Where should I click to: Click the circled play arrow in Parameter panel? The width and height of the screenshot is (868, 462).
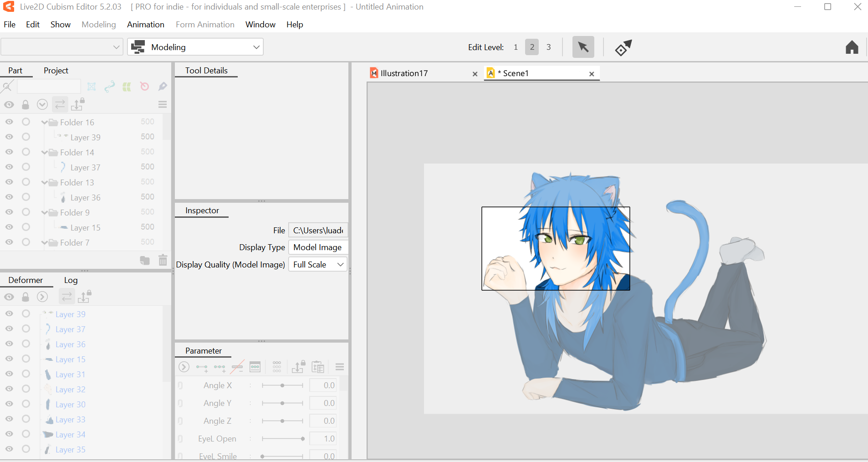pyautogui.click(x=184, y=367)
